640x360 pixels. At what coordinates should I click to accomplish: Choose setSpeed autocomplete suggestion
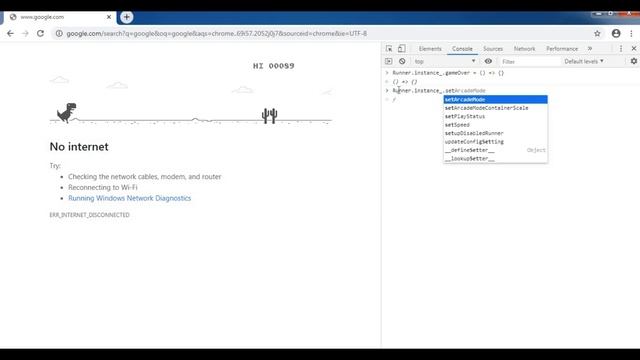496,124
